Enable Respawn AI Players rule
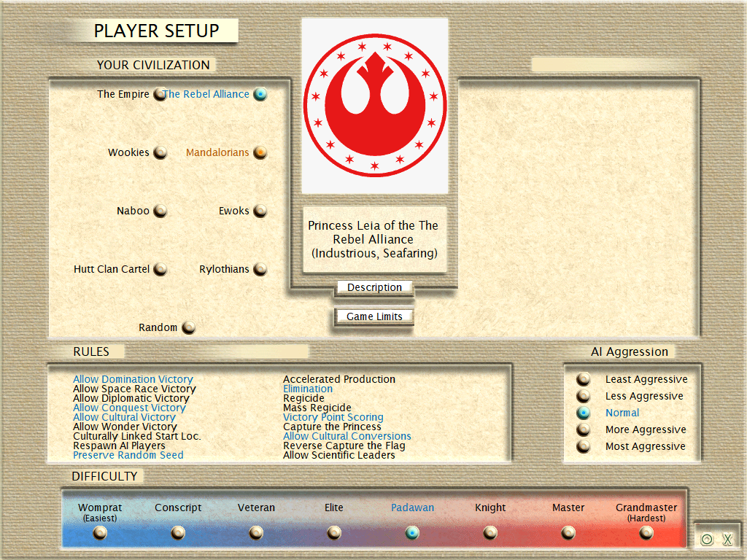 tap(119, 446)
